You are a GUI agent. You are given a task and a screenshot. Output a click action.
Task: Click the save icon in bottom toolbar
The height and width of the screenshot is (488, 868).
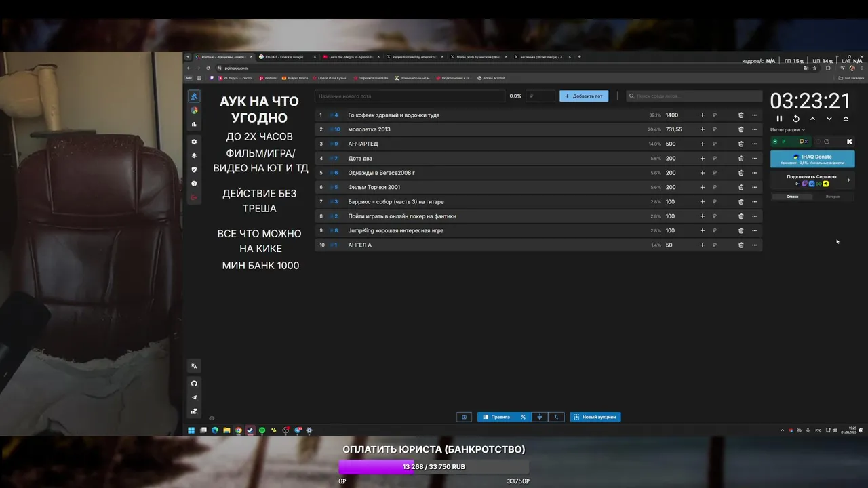click(x=464, y=417)
